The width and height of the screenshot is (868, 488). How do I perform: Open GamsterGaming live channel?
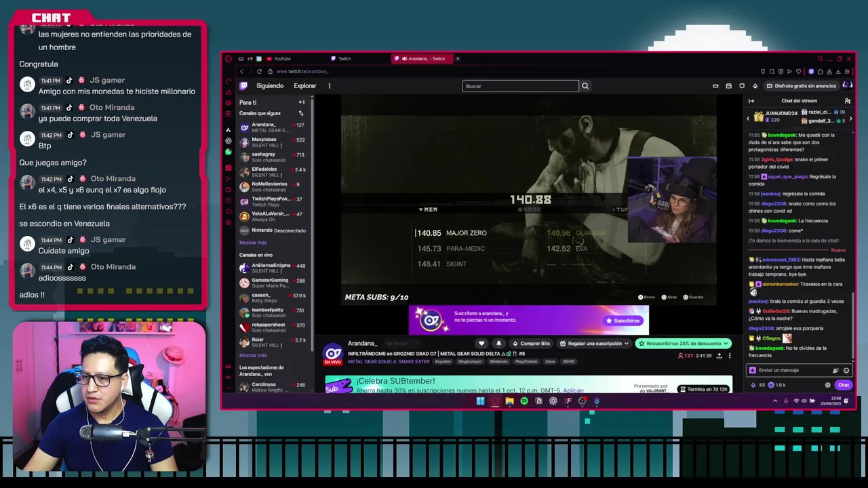(x=274, y=283)
